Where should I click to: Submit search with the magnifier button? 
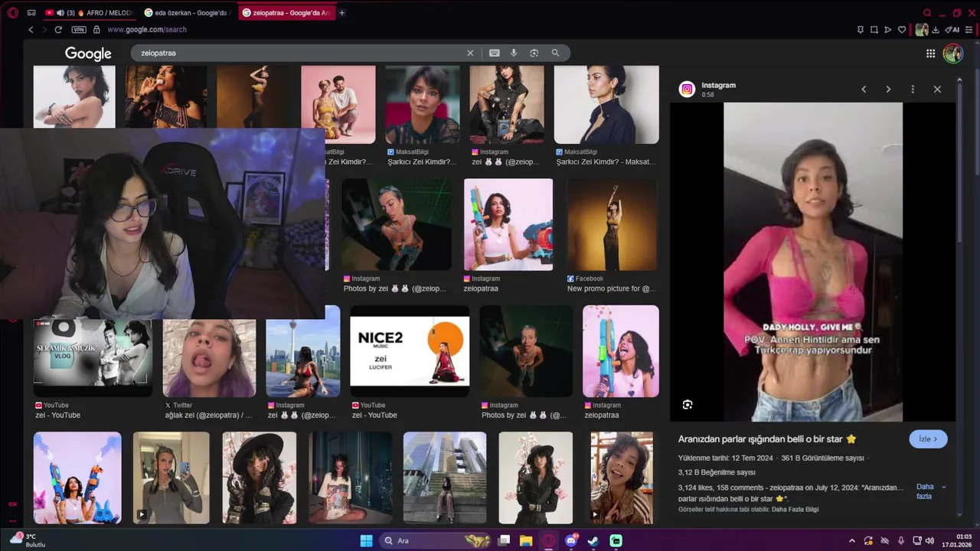555,54
